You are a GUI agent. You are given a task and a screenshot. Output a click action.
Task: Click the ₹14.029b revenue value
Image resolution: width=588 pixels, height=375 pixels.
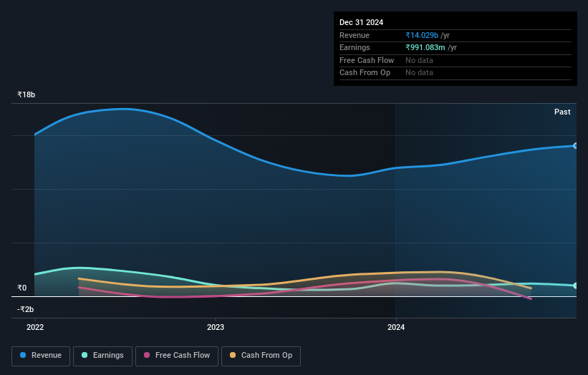tap(422, 35)
